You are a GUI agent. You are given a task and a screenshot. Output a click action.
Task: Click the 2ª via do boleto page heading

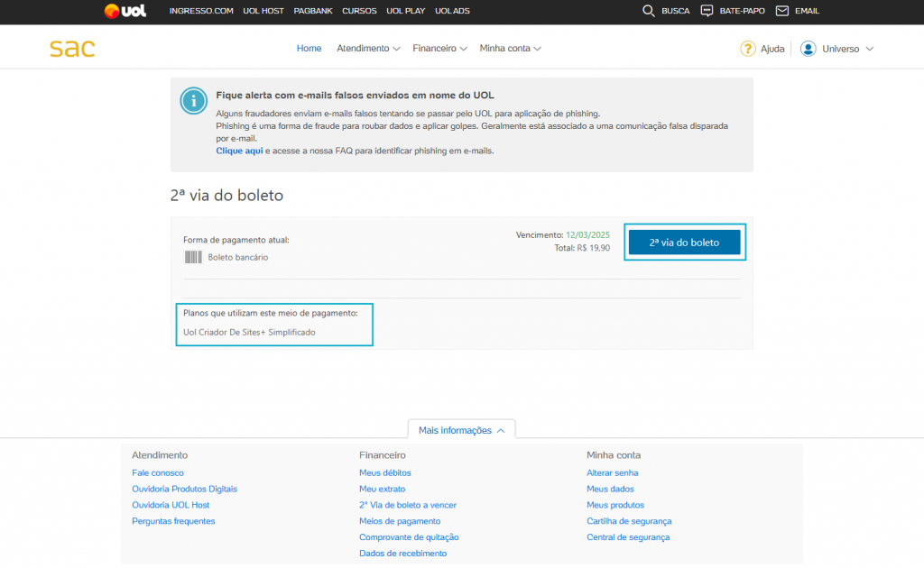tap(226, 196)
